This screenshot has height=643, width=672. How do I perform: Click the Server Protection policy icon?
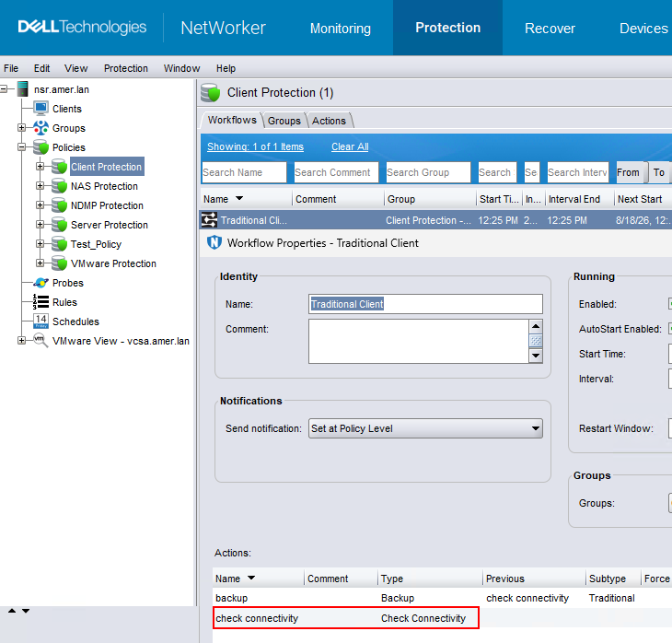(59, 225)
